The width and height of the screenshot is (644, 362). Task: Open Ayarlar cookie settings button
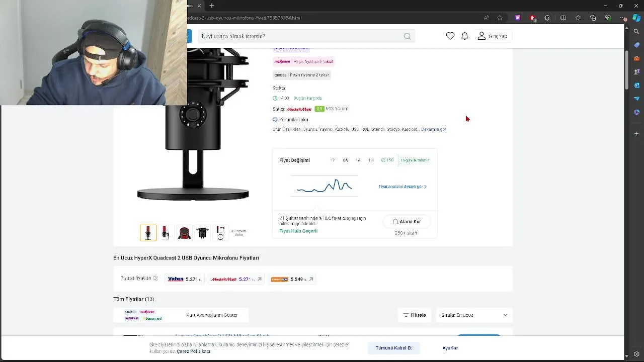(450, 348)
